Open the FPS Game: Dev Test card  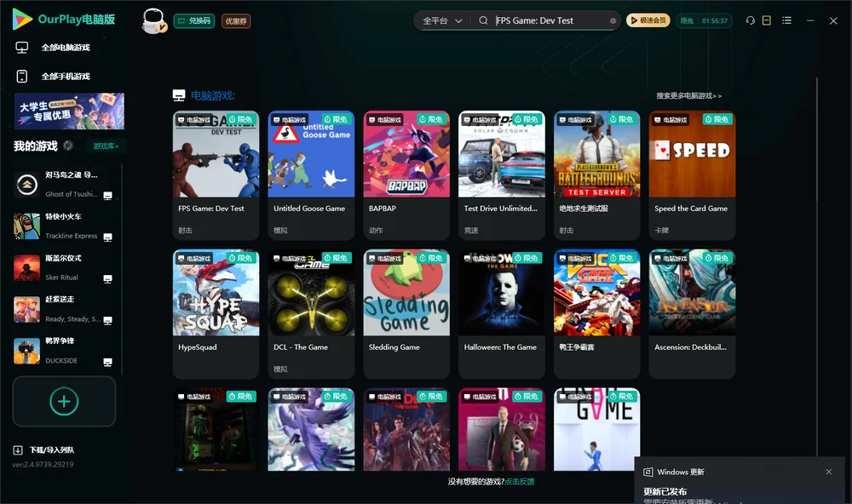pyautogui.click(x=216, y=175)
